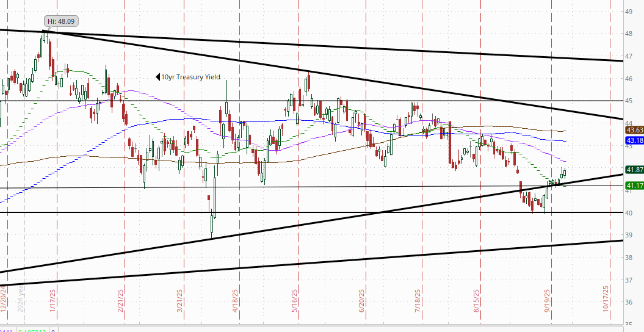Click the 49 value on price axis
The height and width of the screenshot is (332, 644).
pyautogui.click(x=628, y=12)
